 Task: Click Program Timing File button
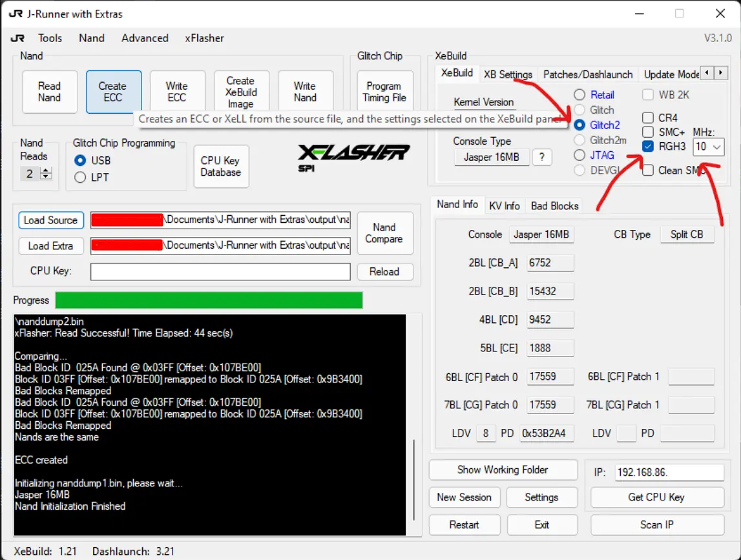(x=384, y=92)
